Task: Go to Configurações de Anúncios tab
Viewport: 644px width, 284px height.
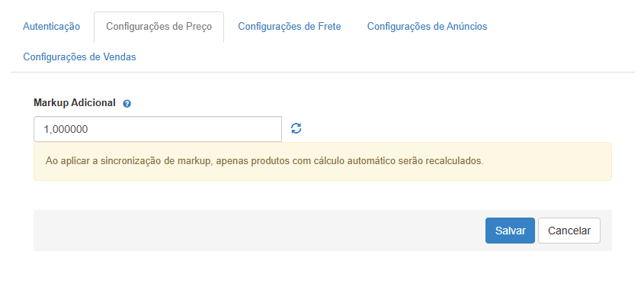Action: [x=427, y=27]
